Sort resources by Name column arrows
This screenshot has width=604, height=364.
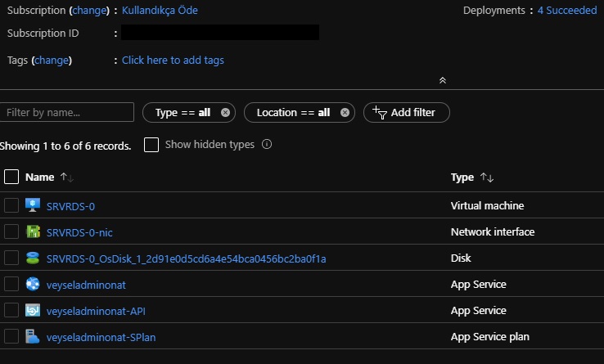tap(66, 178)
